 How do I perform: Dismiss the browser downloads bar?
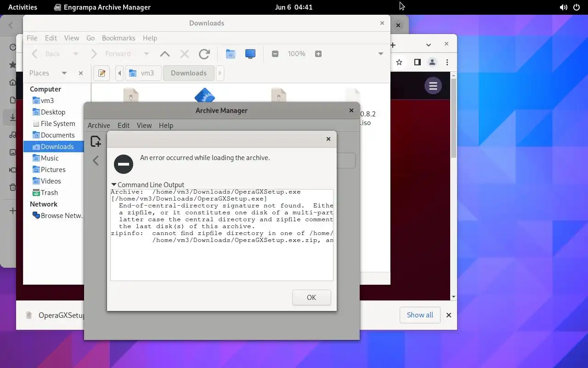[x=449, y=315]
